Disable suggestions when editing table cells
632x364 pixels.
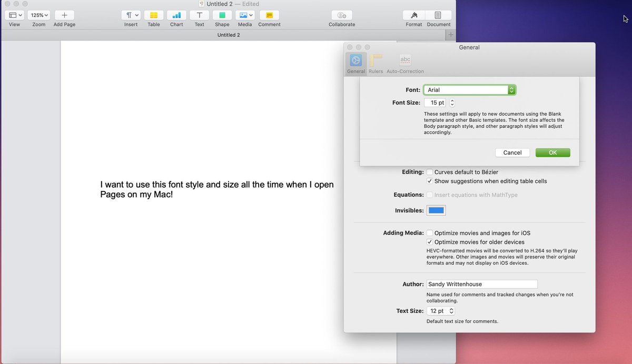click(430, 180)
